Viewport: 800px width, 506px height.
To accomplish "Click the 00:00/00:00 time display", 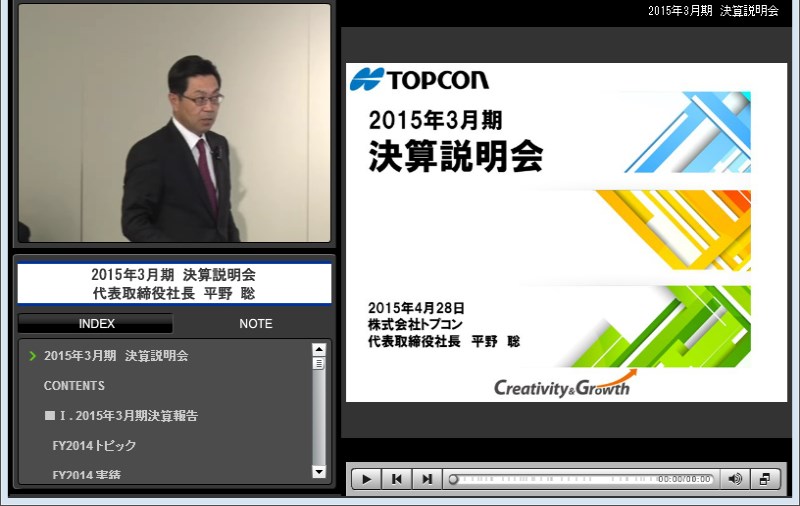I will click(x=684, y=479).
